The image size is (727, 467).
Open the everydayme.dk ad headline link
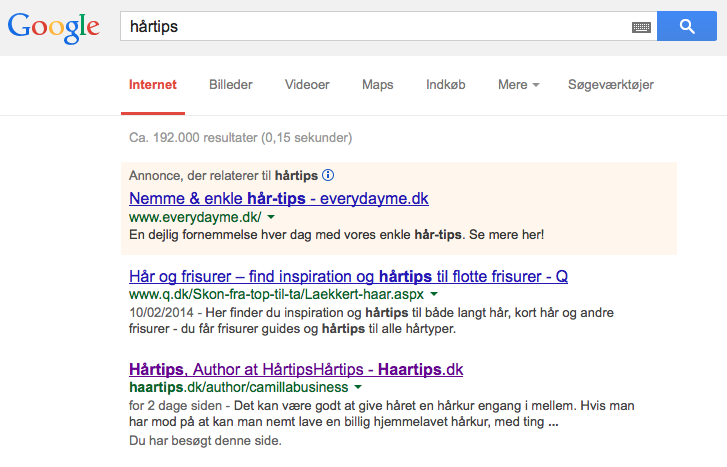point(279,198)
